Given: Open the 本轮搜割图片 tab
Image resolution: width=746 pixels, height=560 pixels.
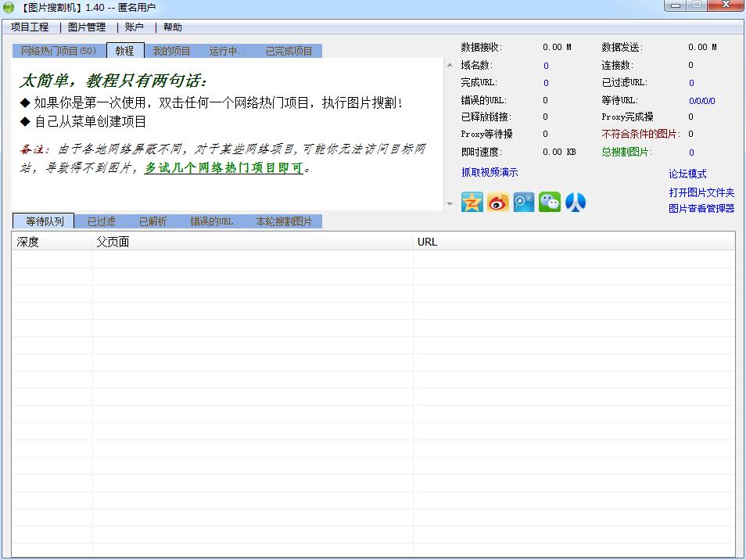Looking at the screenshot, I should pyautogui.click(x=284, y=221).
